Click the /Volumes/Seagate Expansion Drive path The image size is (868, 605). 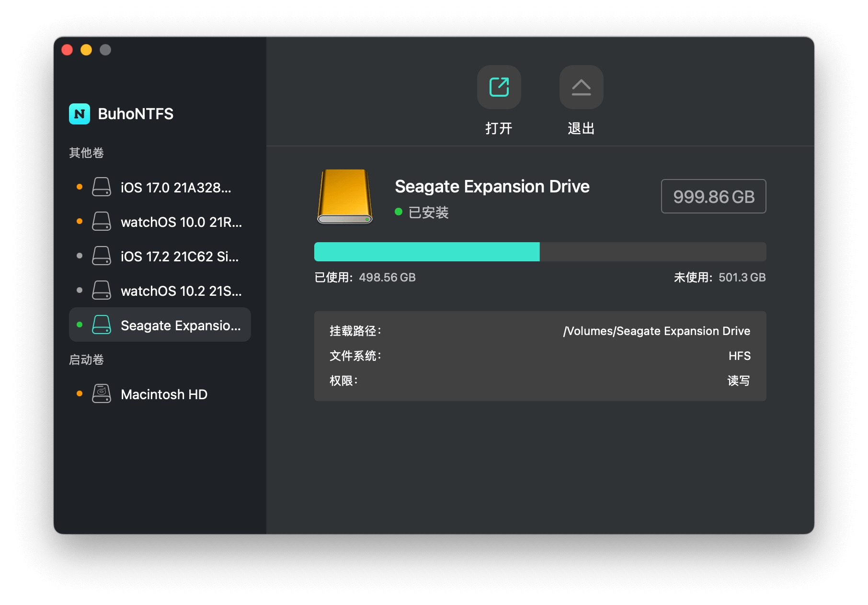[x=657, y=331]
